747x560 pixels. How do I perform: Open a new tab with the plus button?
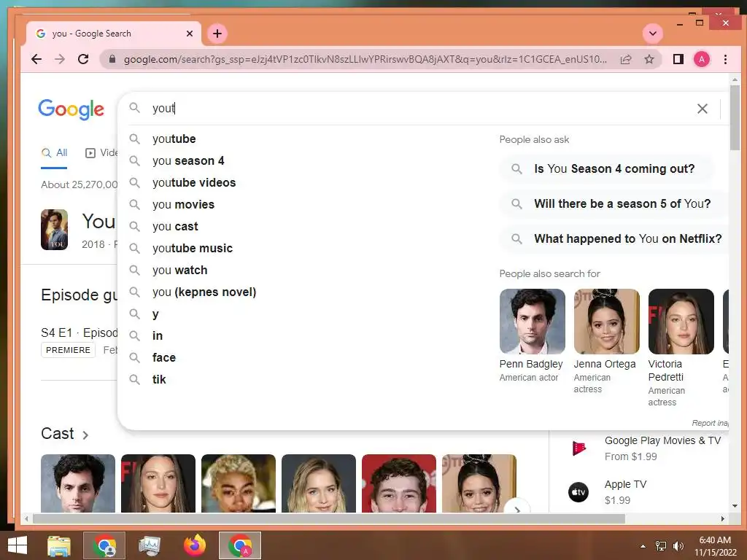(217, 34)
